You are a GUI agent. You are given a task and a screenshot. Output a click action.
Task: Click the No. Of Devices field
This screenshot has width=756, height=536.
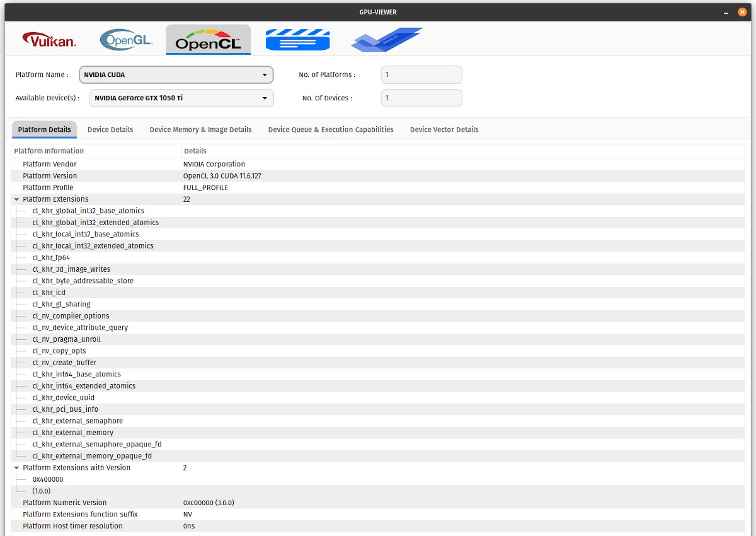pos(421,98)
